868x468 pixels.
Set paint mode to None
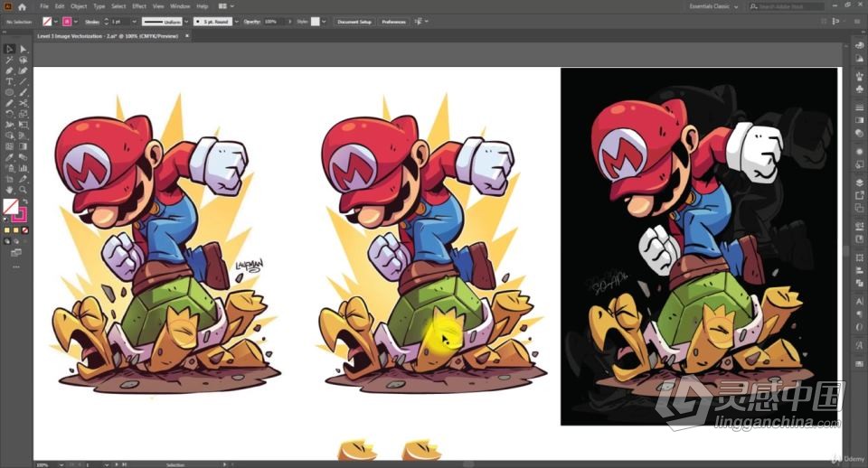pos(25,230)
